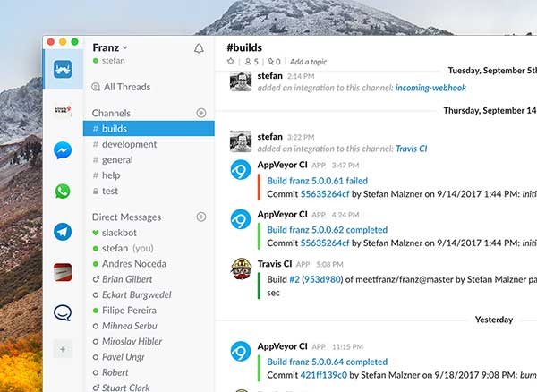
Task: Select the builds channel
Action: [x=149, y=128]
